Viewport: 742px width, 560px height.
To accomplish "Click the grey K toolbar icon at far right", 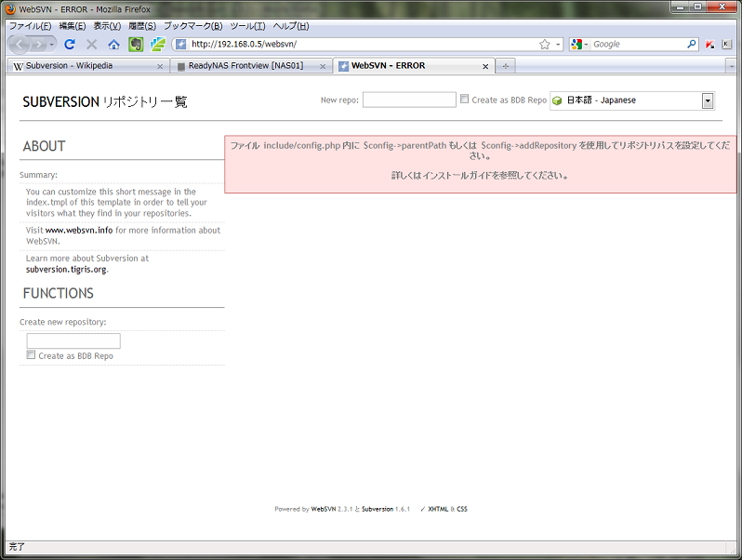I will tap(727, 45).
